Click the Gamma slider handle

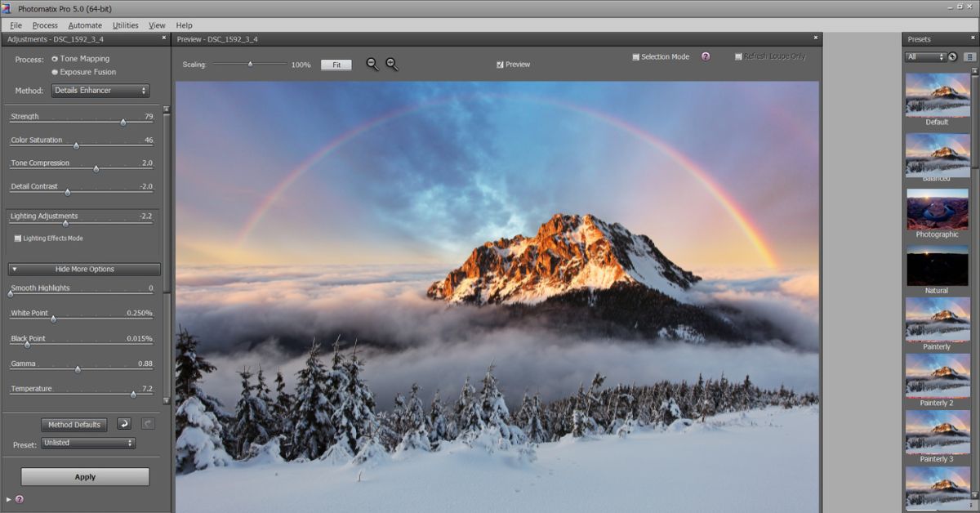[x=78, y=370]
